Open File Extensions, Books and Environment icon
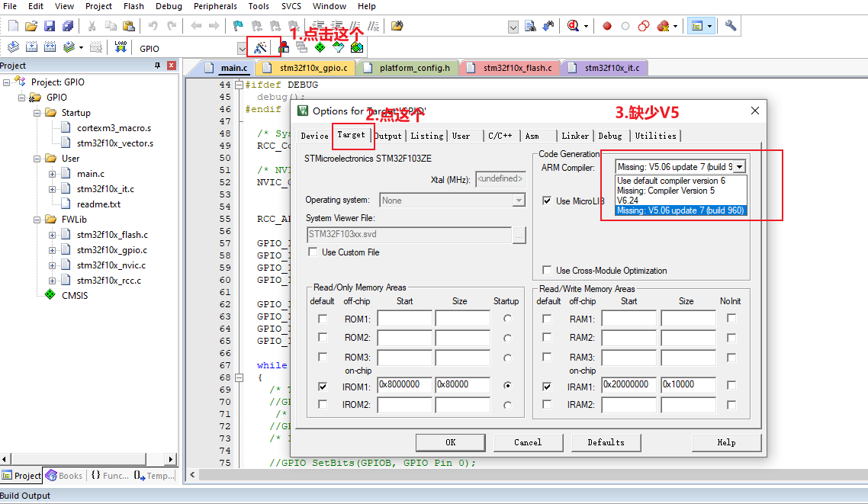 (284, 47)
